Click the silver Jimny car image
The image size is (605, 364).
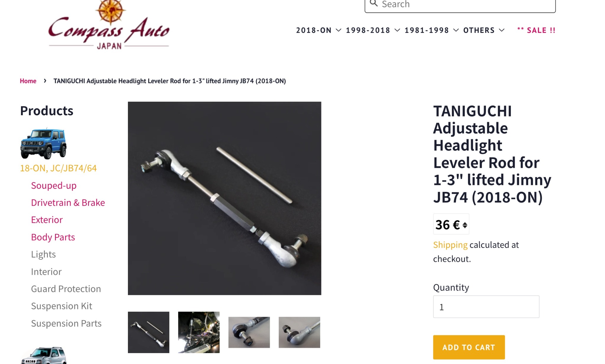coord(43,355)
